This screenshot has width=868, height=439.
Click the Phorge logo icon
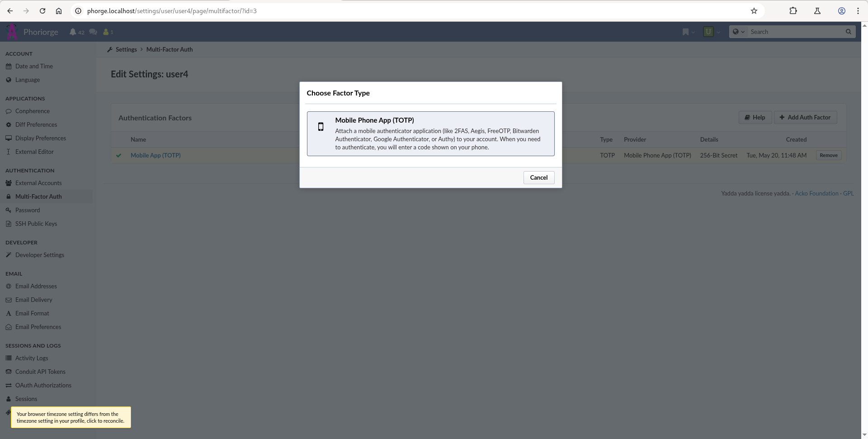(12, 32)
